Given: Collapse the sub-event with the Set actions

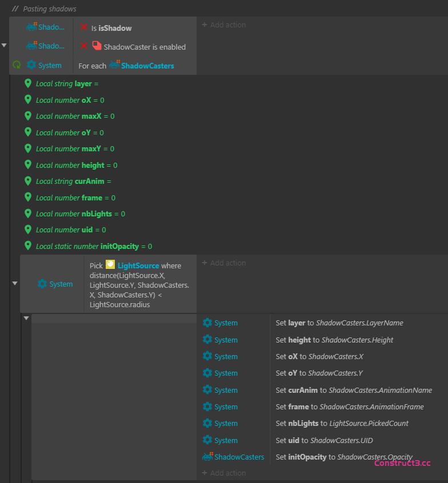Looking at the screenshot, I should click(26, 318).
